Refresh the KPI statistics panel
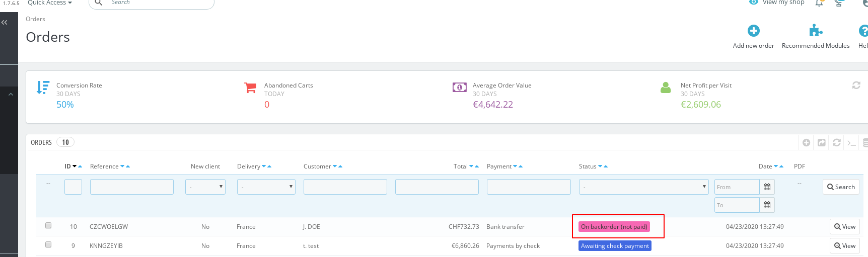 (x=856, y=85)
